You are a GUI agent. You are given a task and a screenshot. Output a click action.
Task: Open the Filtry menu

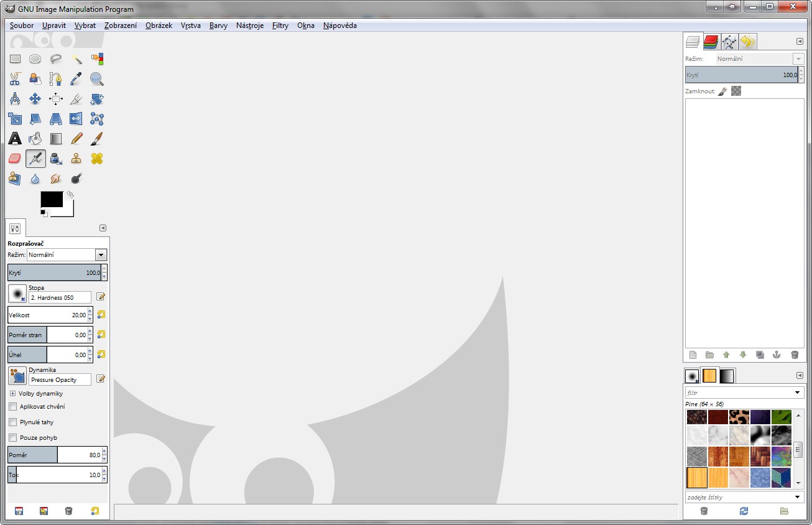click(280, 26)
